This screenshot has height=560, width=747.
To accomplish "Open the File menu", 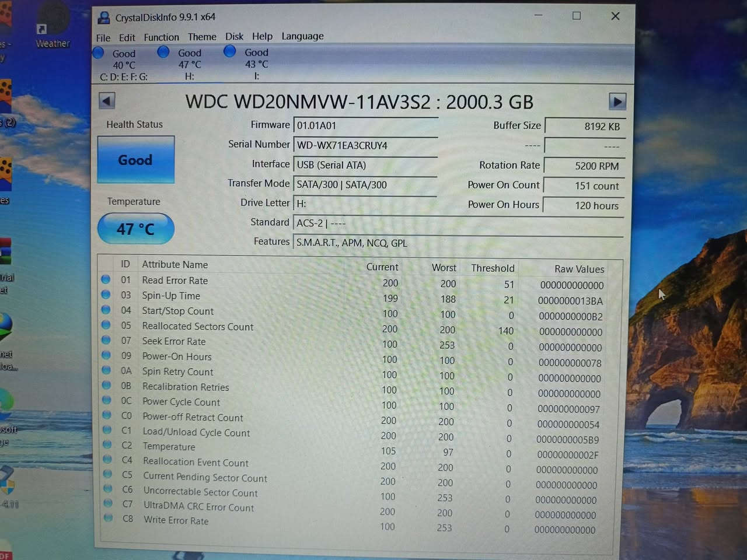I will pyautogui.click(x=103, y=38).
